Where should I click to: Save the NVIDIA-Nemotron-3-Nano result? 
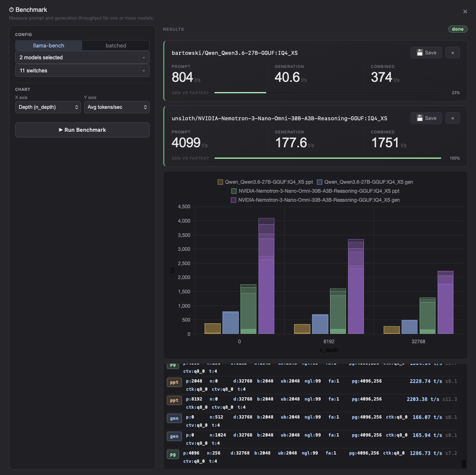click(x=426, y=118)
